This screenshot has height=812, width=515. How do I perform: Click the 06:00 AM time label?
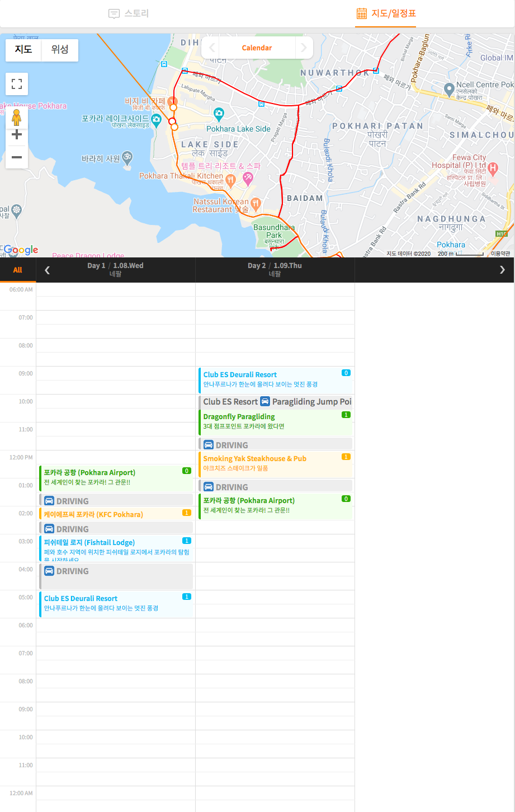pos(21,289)
